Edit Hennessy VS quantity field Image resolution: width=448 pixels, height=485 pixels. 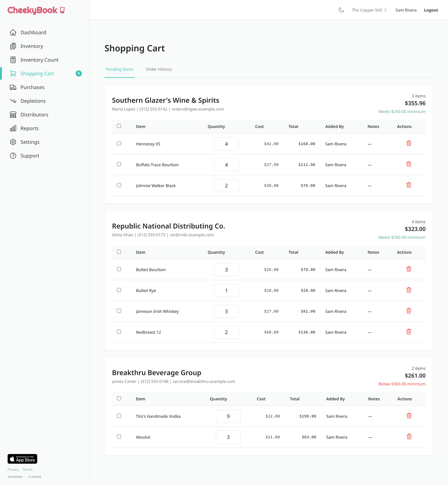coord(226,144)
